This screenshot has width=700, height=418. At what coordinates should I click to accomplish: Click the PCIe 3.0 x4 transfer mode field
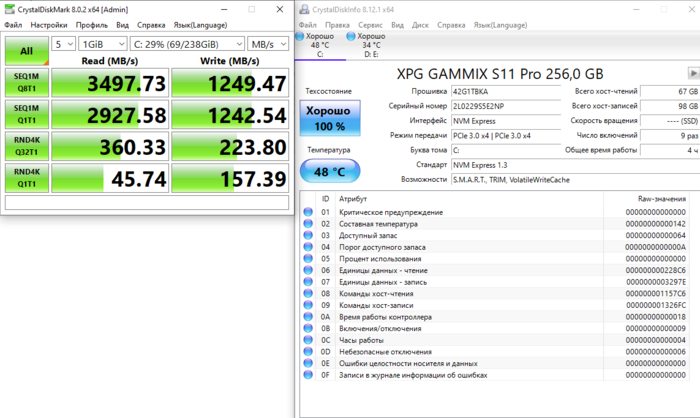tap(506, 136)
